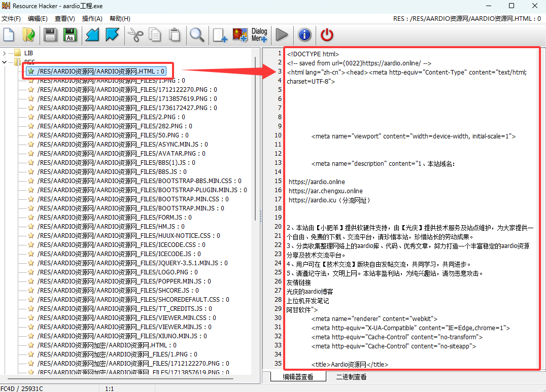Select the 1736172427.PNG resource under /RES/AARDIO资源网/
This screenshot has width=546, height=392.
[x=127, y=108]
